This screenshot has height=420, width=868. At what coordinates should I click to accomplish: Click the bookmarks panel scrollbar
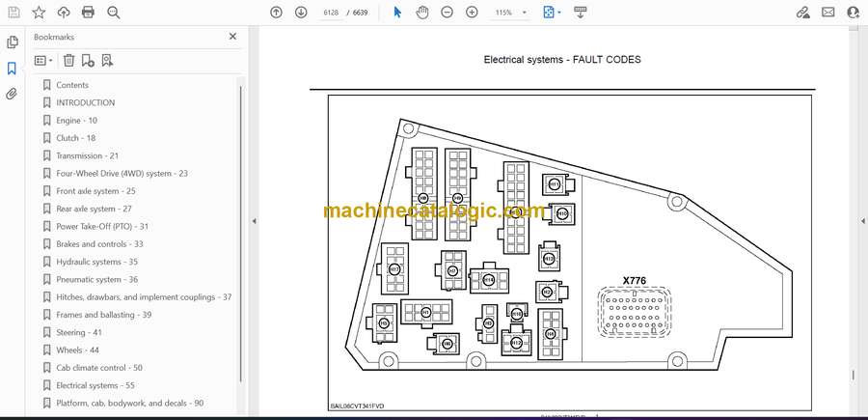point(241,233)
